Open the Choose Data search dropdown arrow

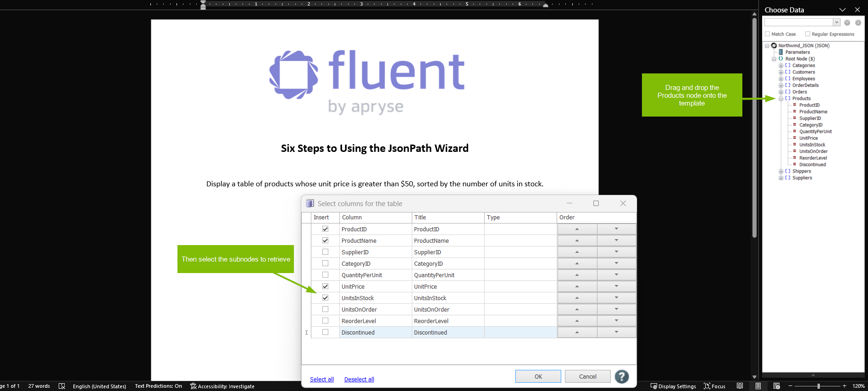[x=836, y=22]
